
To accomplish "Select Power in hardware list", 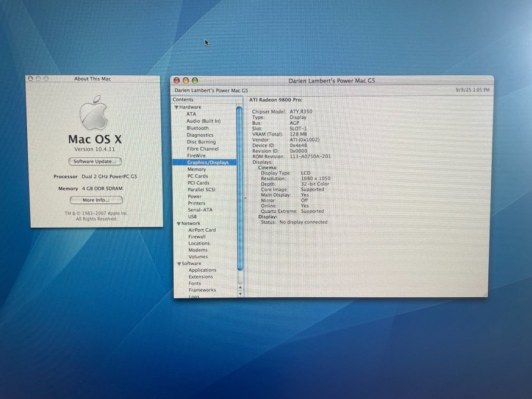I will click(194, 196).
